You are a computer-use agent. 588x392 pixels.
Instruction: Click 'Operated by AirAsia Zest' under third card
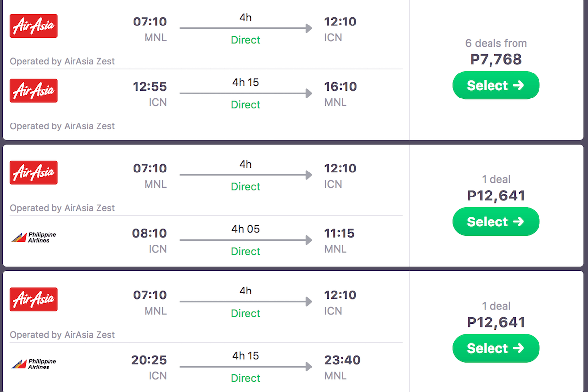[x=62, y=335]
